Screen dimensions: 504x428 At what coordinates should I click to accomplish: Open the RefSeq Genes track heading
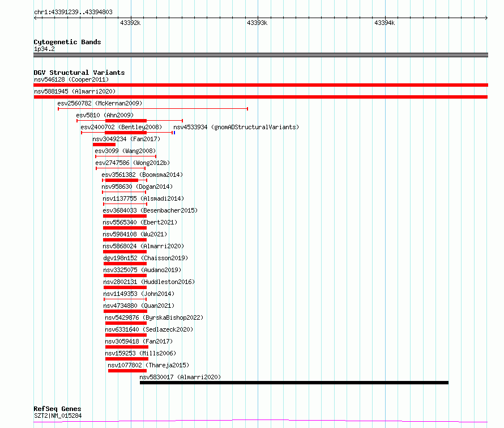point(57,409)
